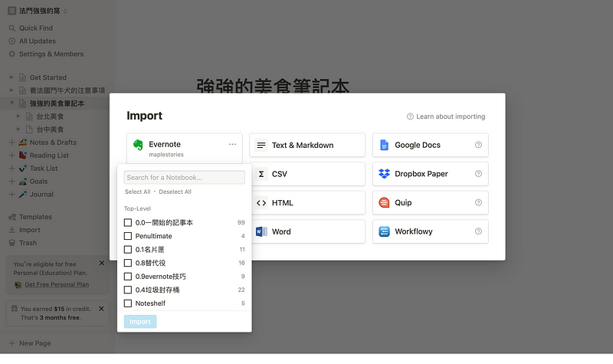Click the Word logo icon

pos(261,231)
